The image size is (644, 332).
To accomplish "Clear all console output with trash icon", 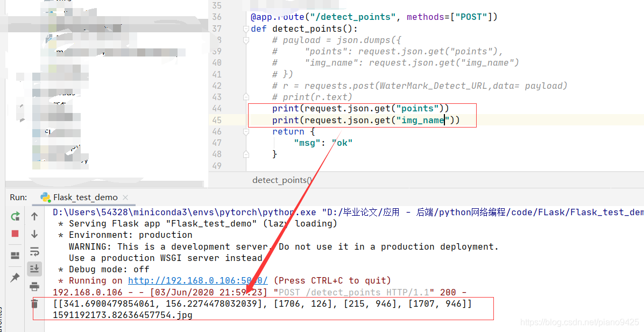I will pos(34,303).
